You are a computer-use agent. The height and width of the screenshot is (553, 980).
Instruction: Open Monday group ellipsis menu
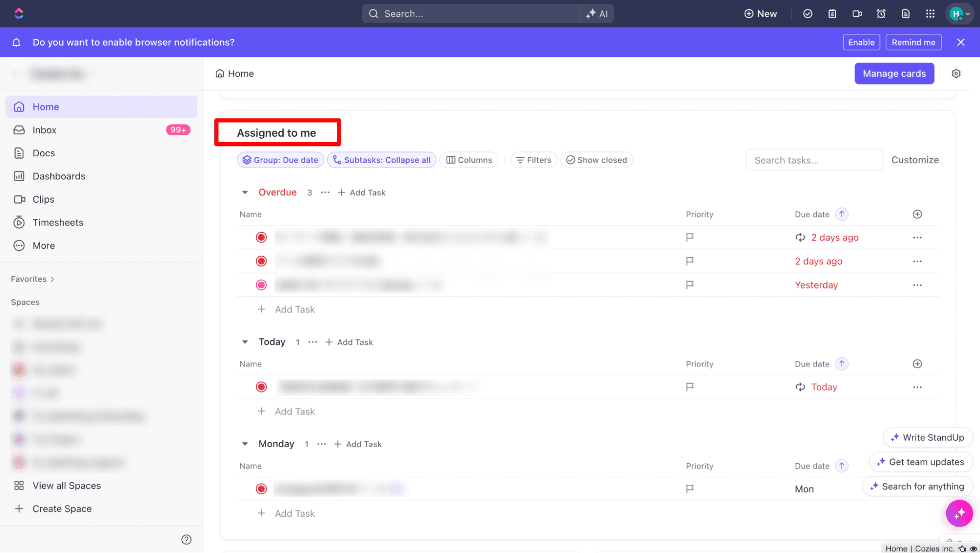click(321, 444)
